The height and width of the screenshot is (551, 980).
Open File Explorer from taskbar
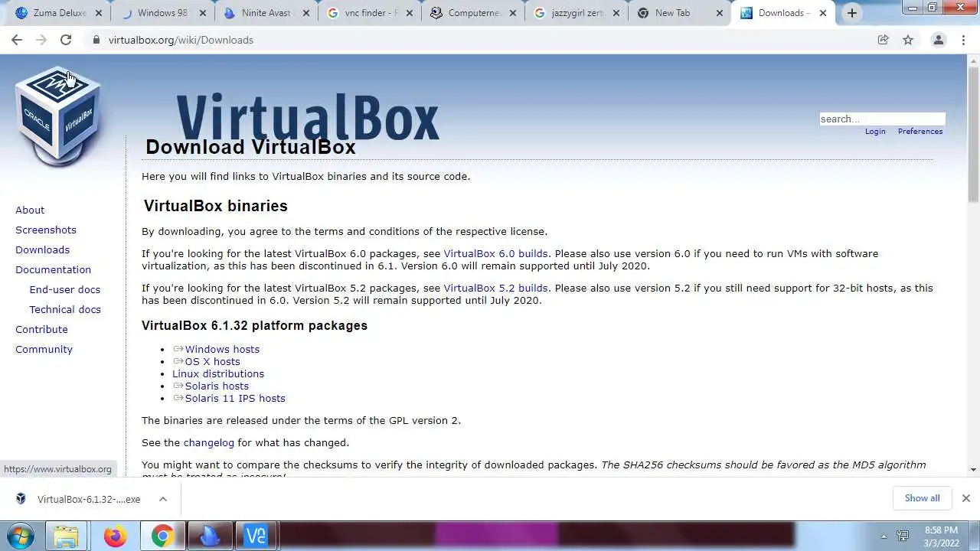point(67,536)
